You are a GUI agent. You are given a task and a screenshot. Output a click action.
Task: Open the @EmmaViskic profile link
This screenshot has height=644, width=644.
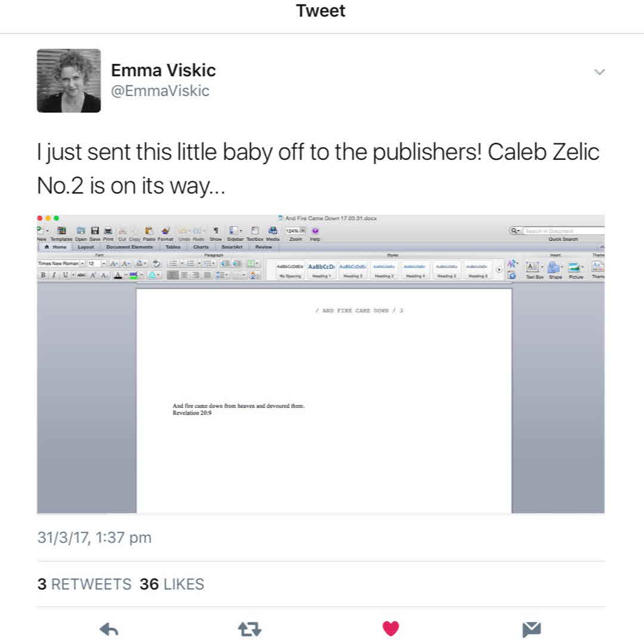click(159, 91)
